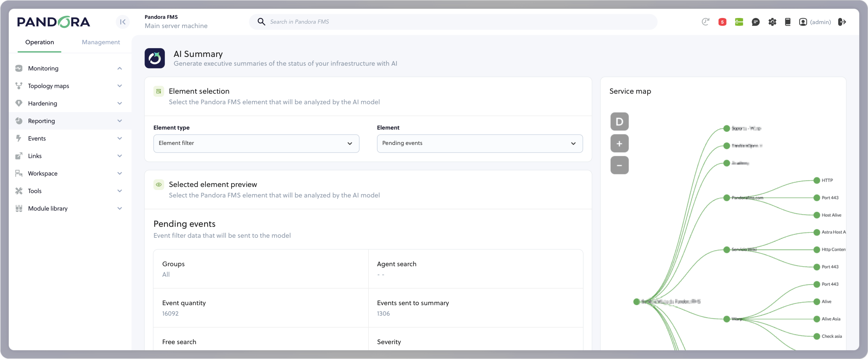Image resolution: width=868 pixels, height=359 pixels.
Task: Click the Alive Asia node label
Action: coord(831,319)
